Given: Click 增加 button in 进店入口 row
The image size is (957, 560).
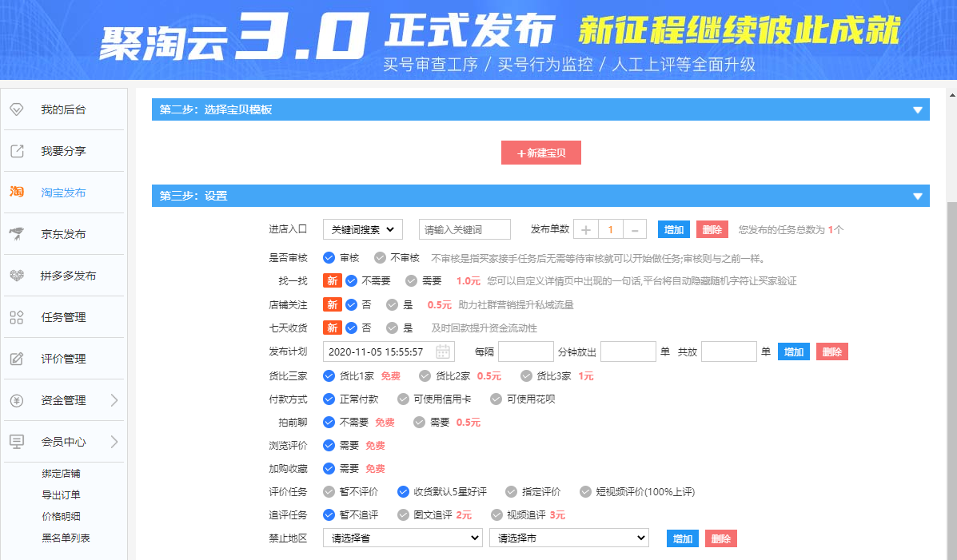Looking at the screenshot, I should click(x=674, y=229).
